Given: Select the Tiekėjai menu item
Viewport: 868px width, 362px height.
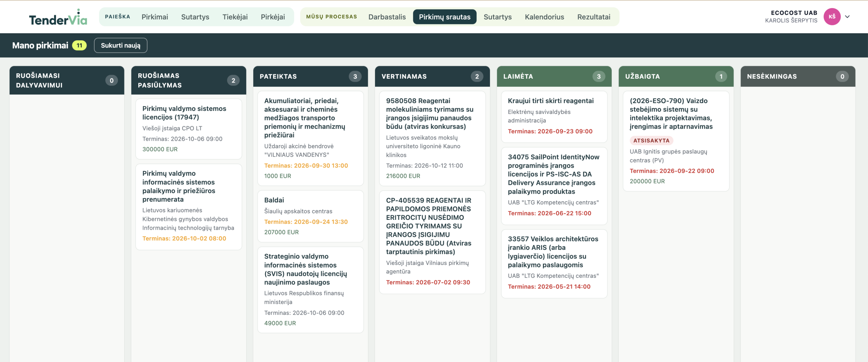Looking at the screenshot, I should tap(235, 17).
